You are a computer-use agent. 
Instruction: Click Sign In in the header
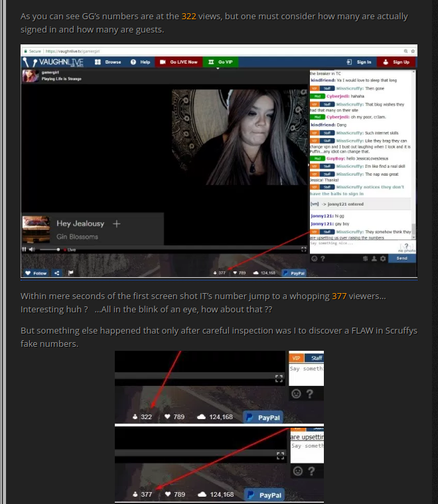(359, 62)
